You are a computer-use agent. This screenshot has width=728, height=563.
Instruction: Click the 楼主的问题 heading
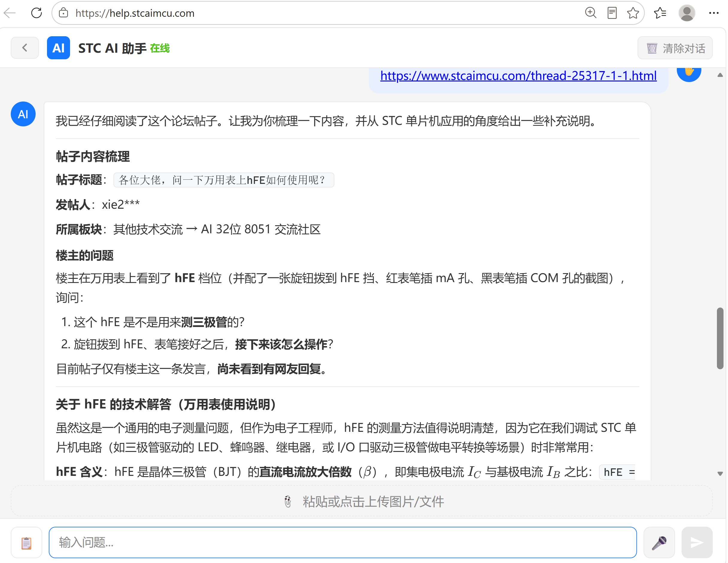coord(85,255)
